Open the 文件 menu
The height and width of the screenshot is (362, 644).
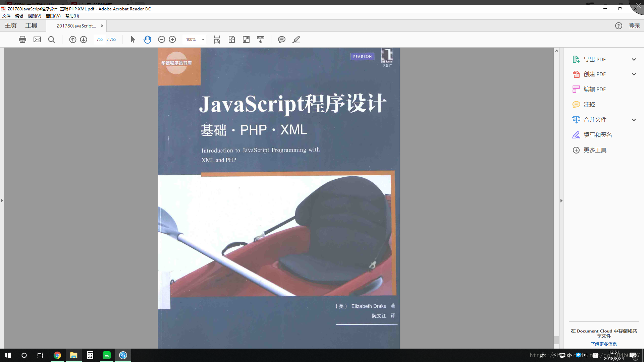[6, 16]
